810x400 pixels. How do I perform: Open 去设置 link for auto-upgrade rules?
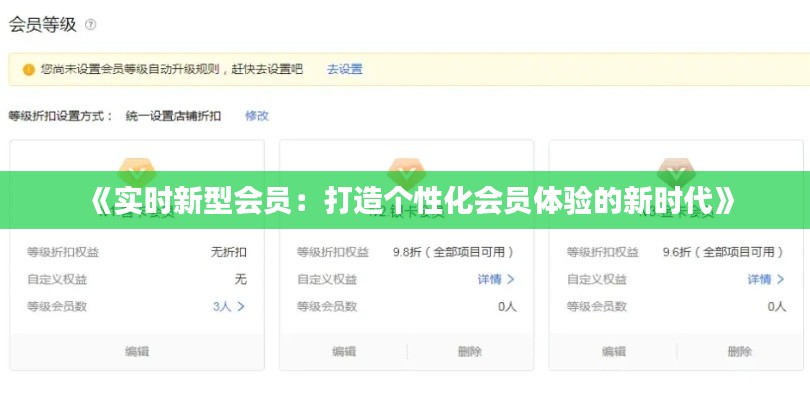tap(344, 70)
